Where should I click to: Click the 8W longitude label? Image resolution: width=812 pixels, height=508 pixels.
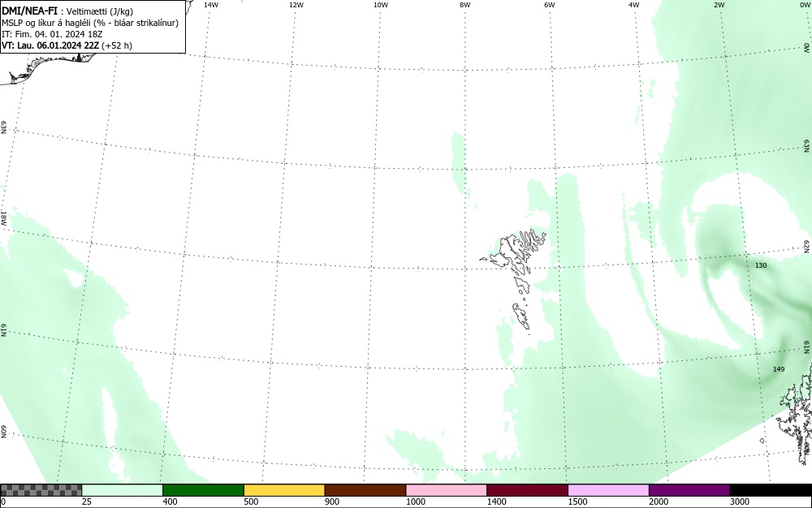click(465, 5)
